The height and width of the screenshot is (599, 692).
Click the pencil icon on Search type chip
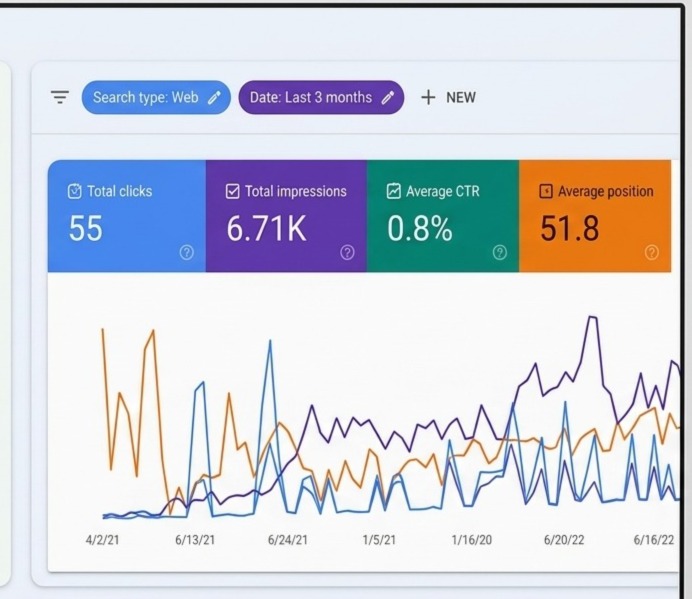tap(214, 98)
